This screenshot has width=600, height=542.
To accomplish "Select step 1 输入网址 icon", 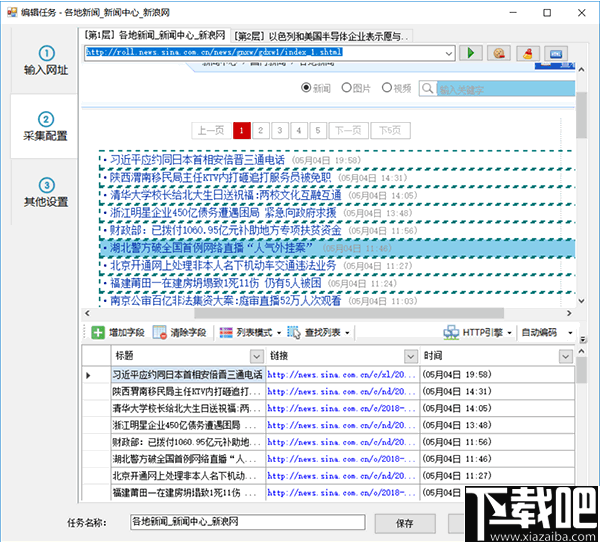I will [x=47, y=53].
